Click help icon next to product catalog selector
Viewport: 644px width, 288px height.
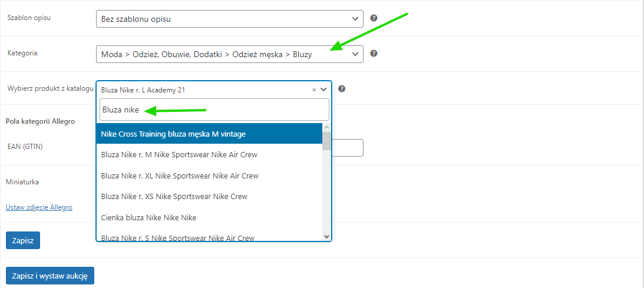pos(342,89)
